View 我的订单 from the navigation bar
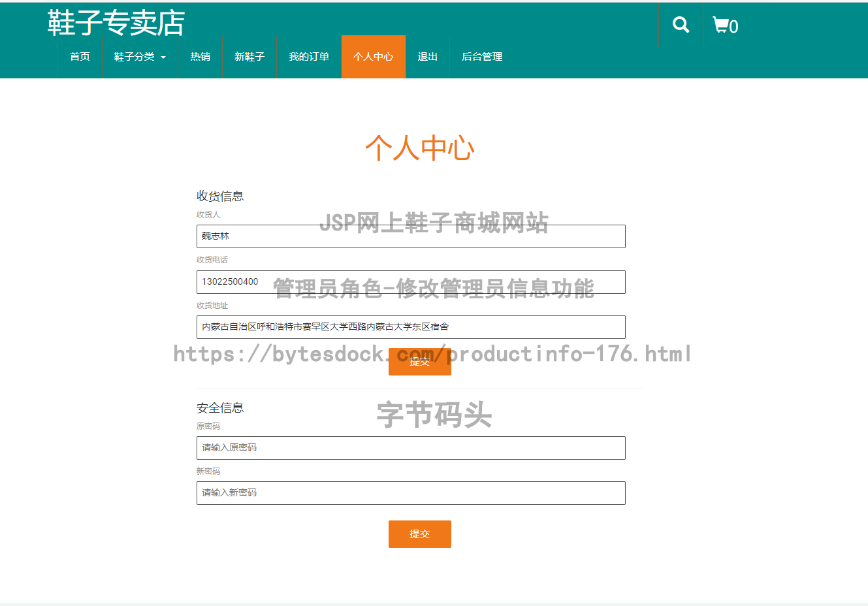Viewport: 868px width, 606px height. (309, 57)
